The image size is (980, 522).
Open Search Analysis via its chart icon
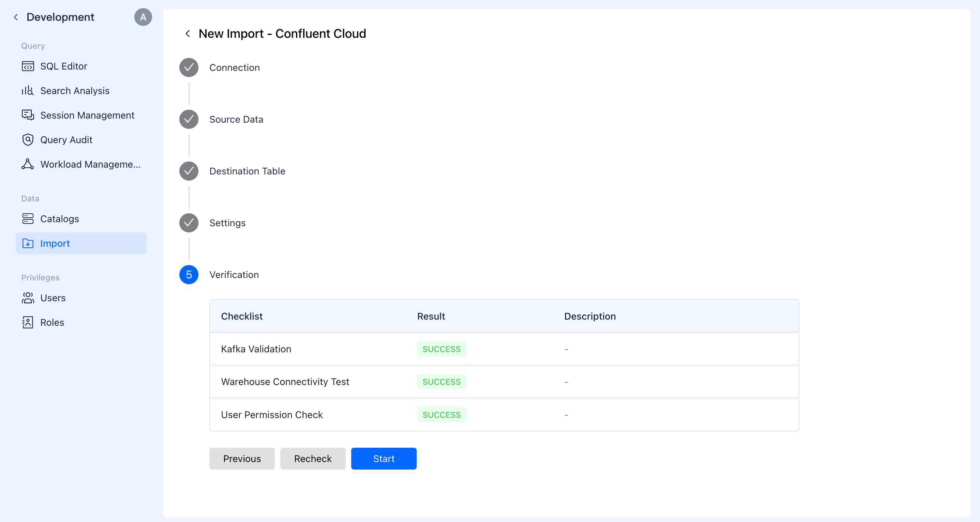point(28,91)
